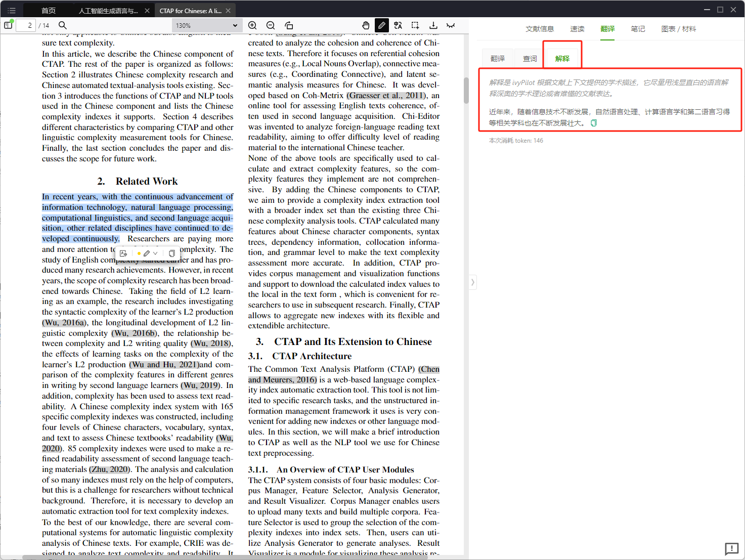Open the 文献信息 panel tab
This screenshot has height=560, width=745.
click(540, 29)
